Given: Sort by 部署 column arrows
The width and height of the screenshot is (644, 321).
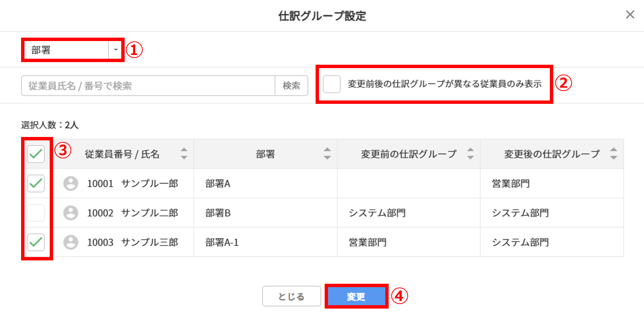Looking at the screenshot, I should [x=327, y=154].
